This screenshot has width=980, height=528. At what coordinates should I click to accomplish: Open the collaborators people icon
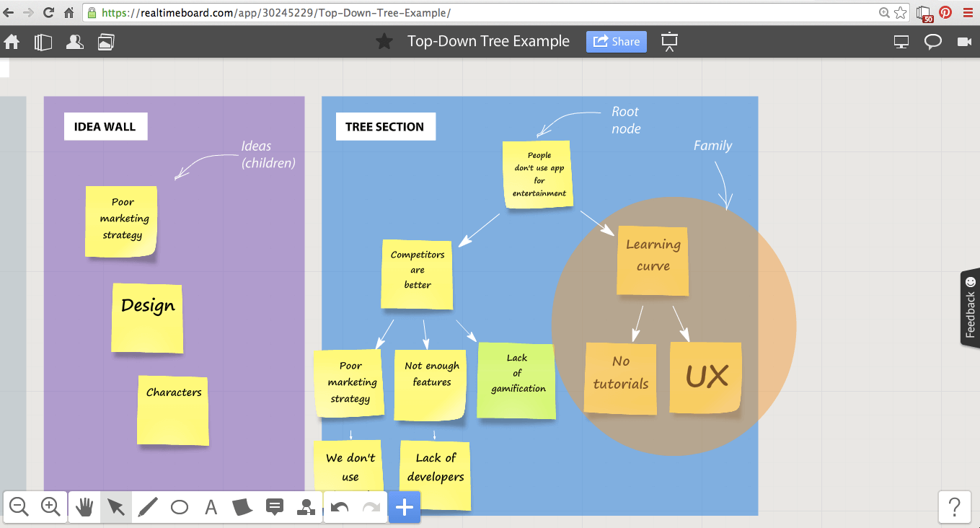coord(74,42)
